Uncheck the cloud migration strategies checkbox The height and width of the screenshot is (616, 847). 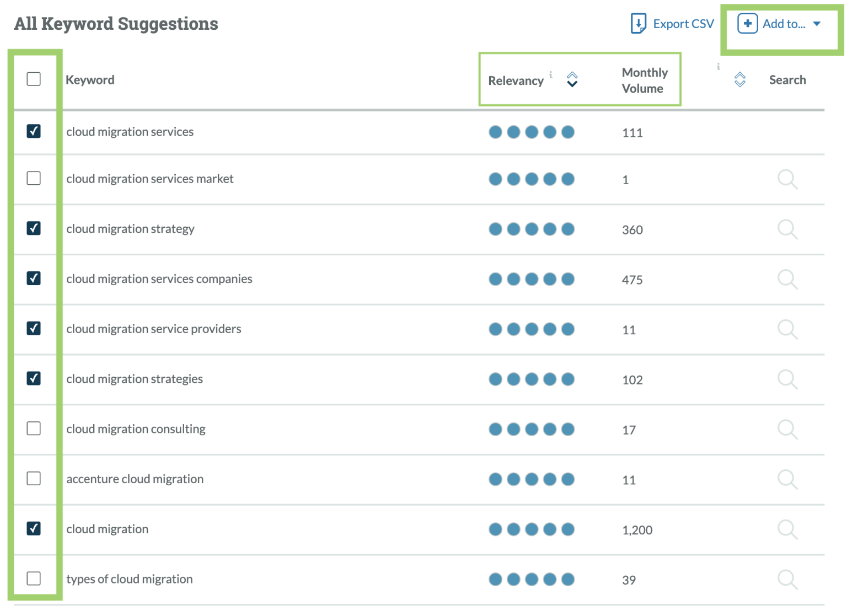(34, 378)
